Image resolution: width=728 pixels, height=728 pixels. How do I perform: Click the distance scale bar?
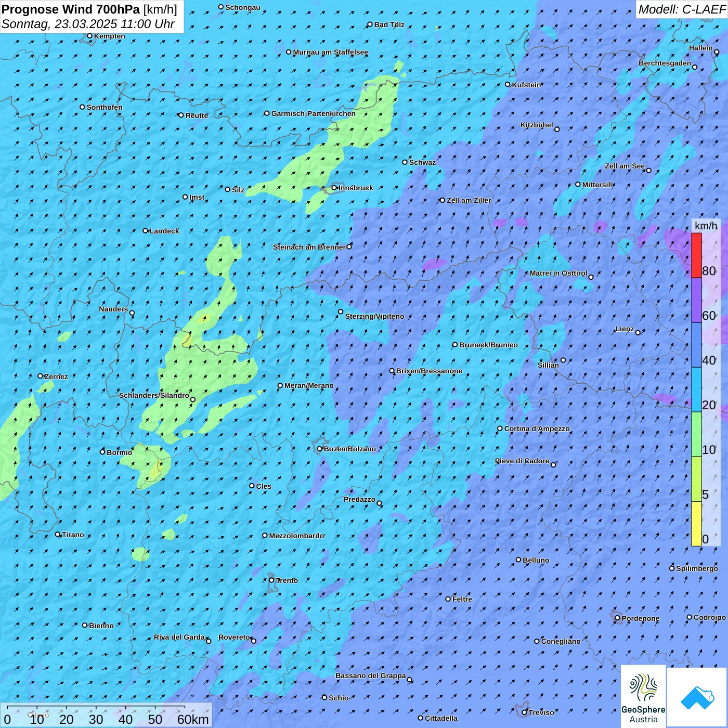[x=106, y=715]
